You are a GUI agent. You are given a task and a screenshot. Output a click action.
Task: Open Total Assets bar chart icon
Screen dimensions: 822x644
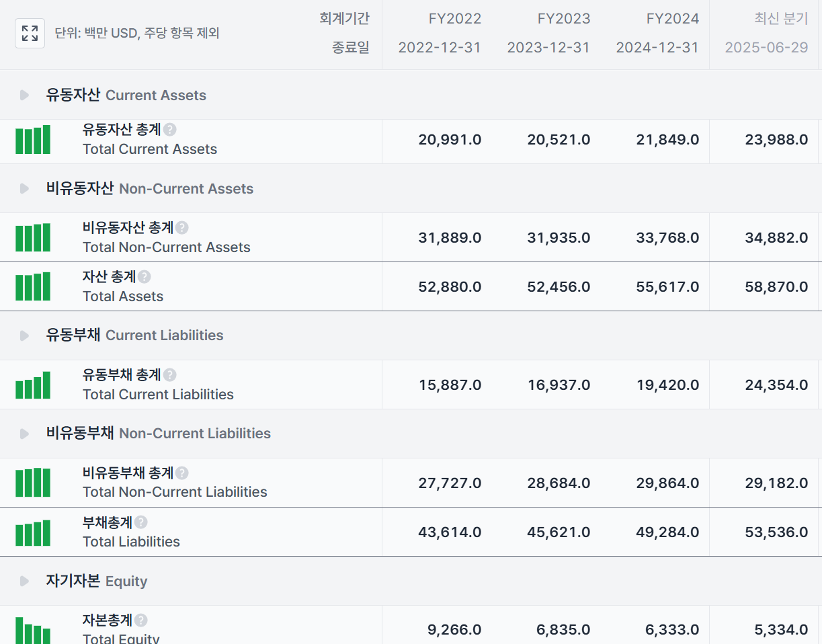pyautogui.click(x=33, y=287)
